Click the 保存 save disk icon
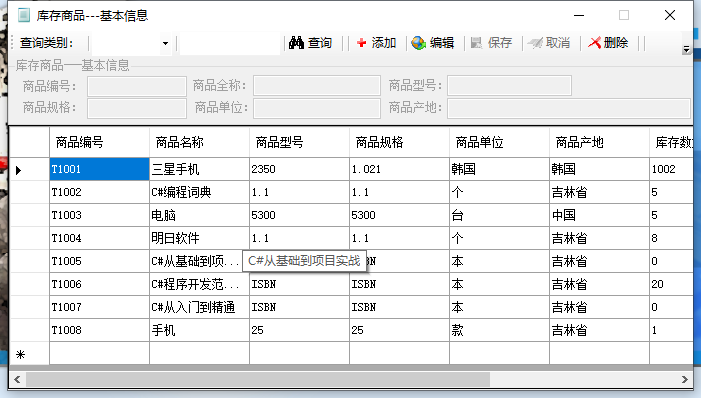Image resolution: width=701 pixels, height=398 pixels. (477, 43)
